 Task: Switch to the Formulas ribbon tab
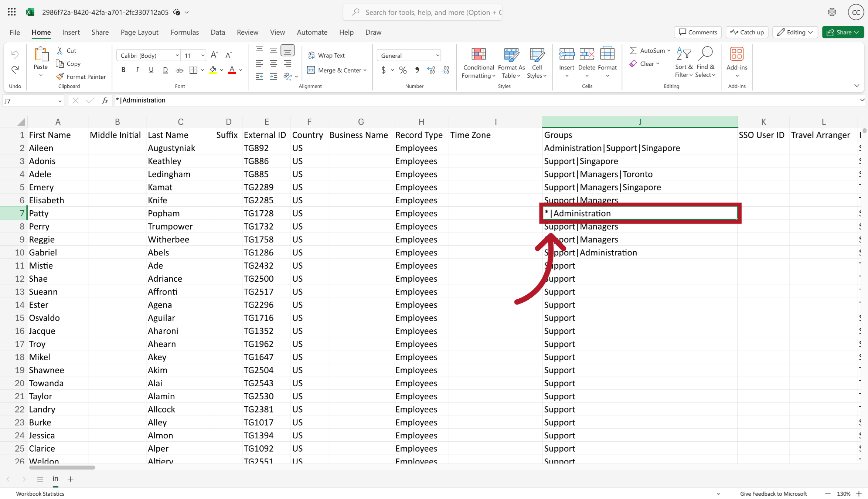(185, 32)
